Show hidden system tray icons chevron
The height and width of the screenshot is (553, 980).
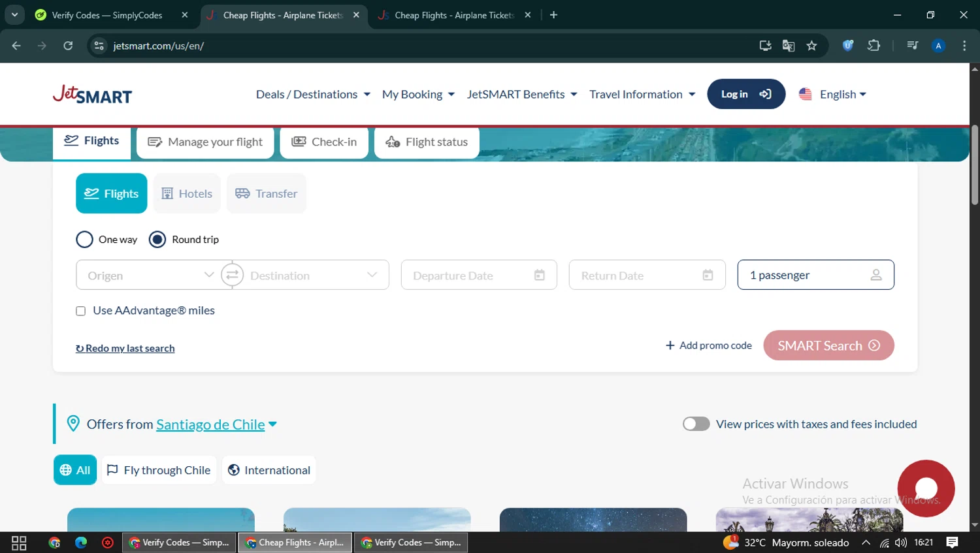coord(866,543)
